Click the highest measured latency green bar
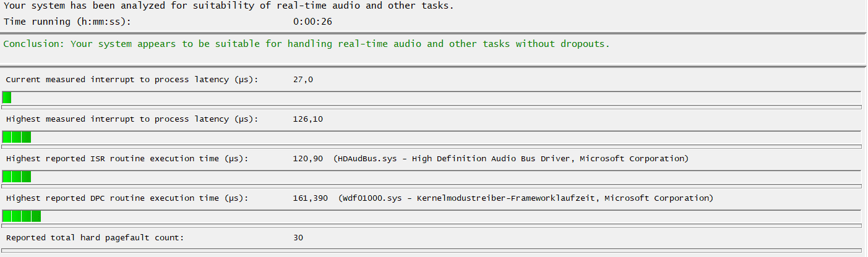This screenshot has width=868, height=257. pyautogui.click(x=431, y=137)
